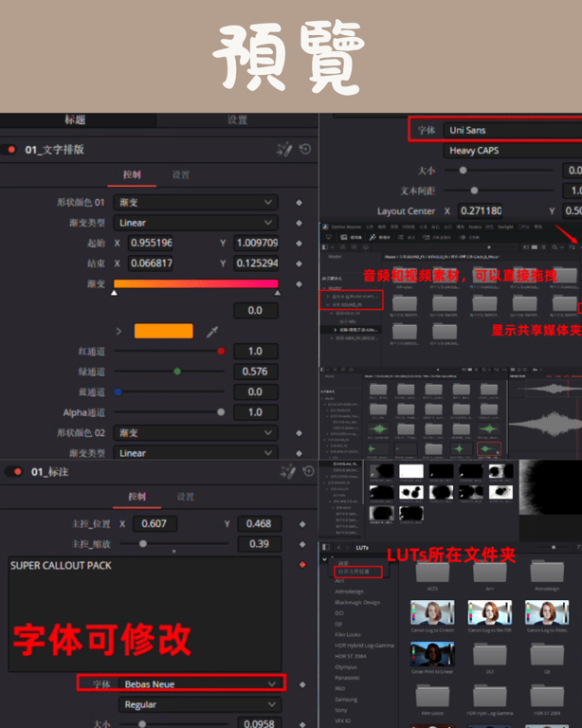Select HDR Hybrid Log-Gamma in LUTs list

pos(364,646)
